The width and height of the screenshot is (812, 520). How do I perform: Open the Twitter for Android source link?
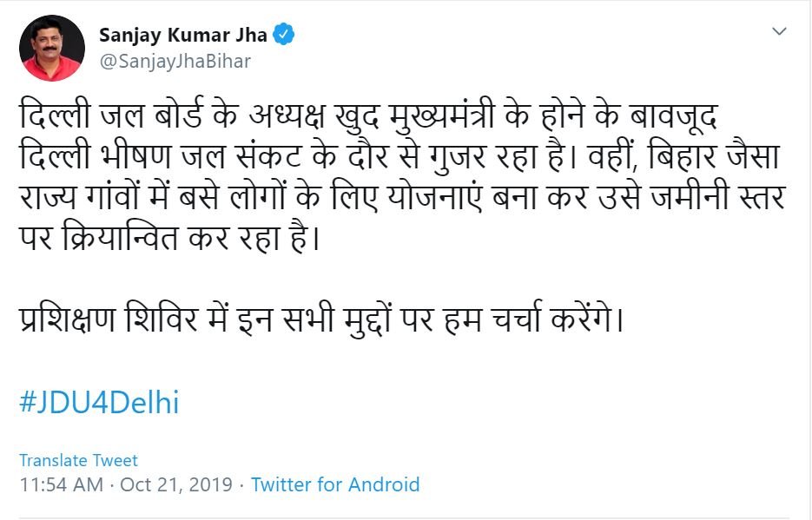click(x=335, y=484)
